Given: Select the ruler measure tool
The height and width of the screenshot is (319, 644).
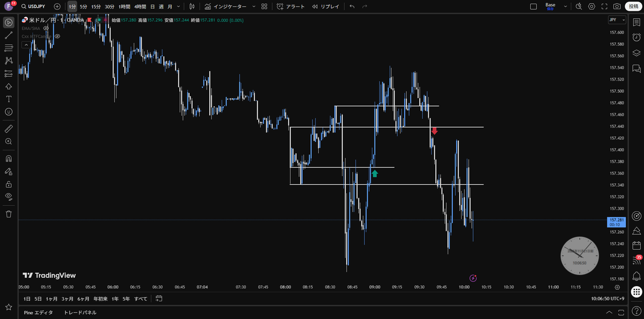Looking at the screenshot, I should (9, 129).
